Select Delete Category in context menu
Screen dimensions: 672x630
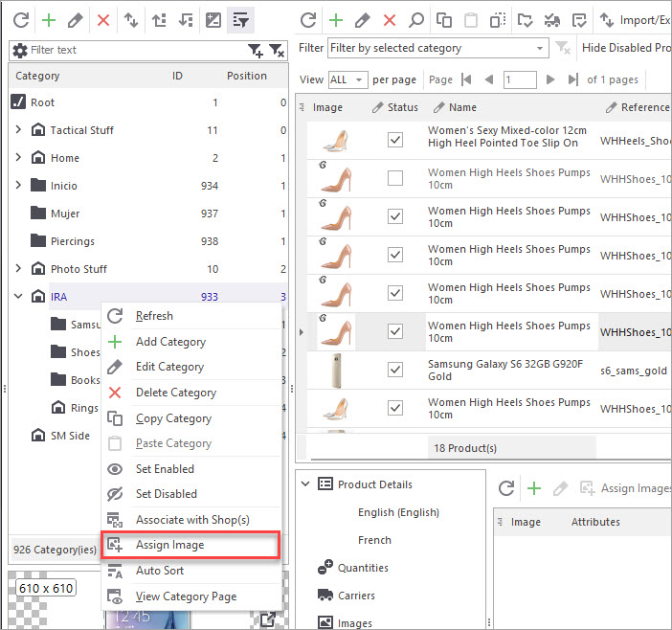175,393
